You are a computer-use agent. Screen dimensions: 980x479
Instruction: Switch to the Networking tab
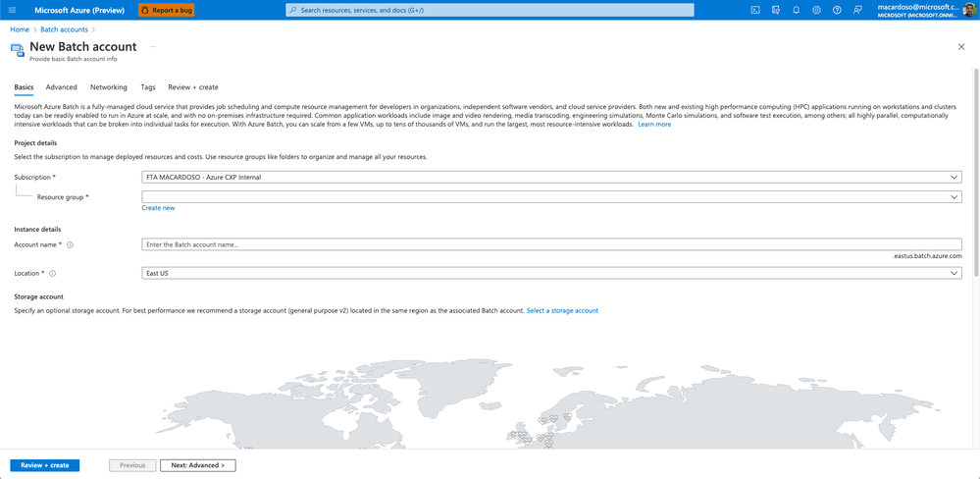(109, 87)
